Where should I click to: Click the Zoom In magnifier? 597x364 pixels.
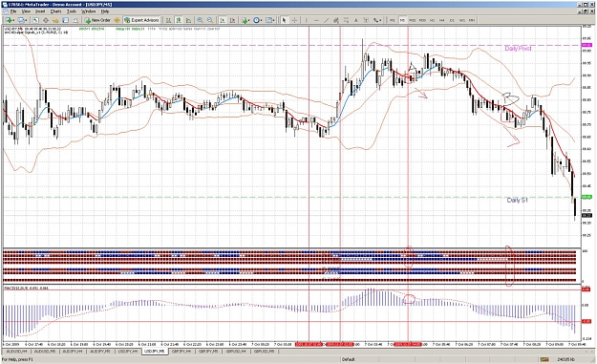pos(200,20)
